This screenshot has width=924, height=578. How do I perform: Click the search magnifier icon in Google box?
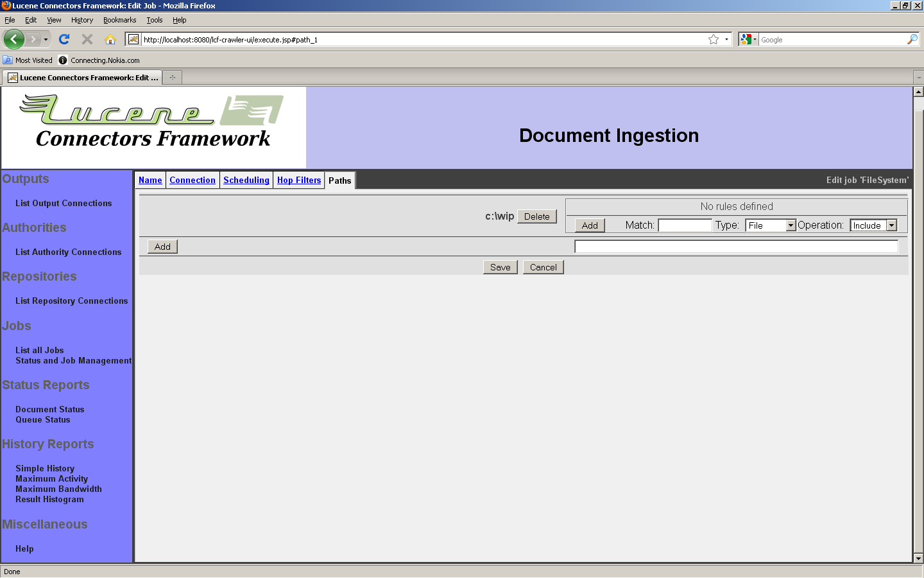coord(912,39)
